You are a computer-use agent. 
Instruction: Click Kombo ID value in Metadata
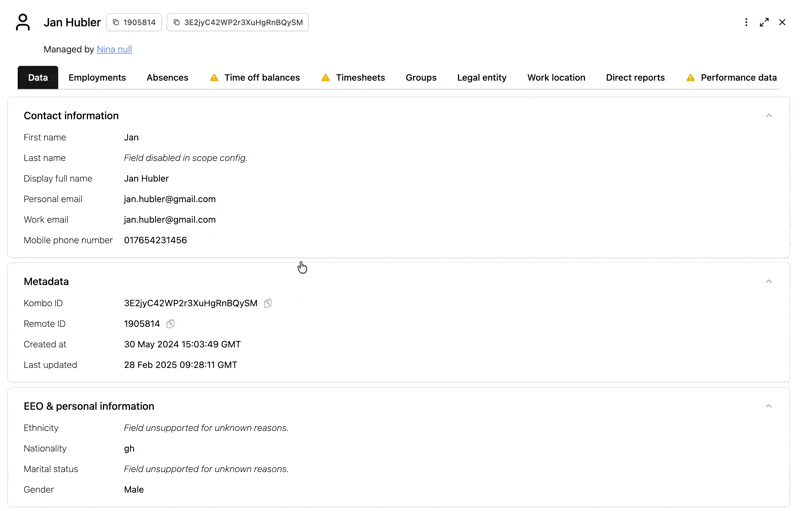pos(191,303)
